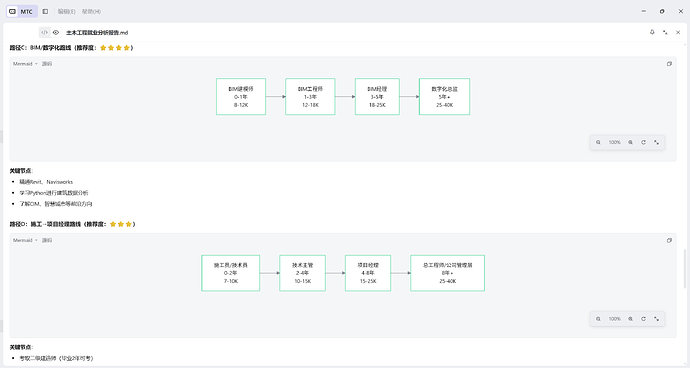Image resolution: width=690 pixels, height=368 pixels.
Task: Click the document vertical scrollbar thumb
Action: (684, 269)
